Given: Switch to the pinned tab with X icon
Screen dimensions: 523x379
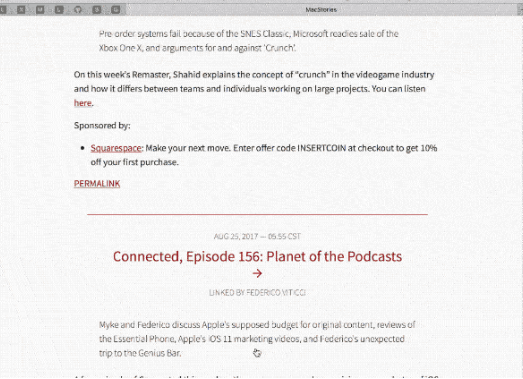Looking at the screenshot, I should coord(21,10).
